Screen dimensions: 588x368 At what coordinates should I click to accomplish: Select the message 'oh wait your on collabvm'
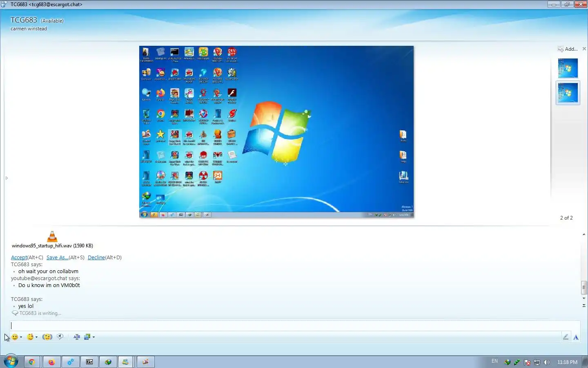click(x=48, y=271)
